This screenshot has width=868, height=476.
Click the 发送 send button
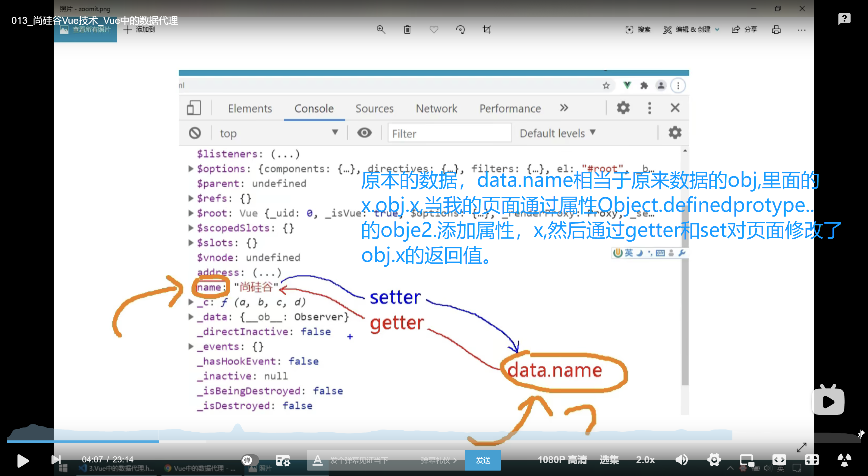(x=483, y=460)
